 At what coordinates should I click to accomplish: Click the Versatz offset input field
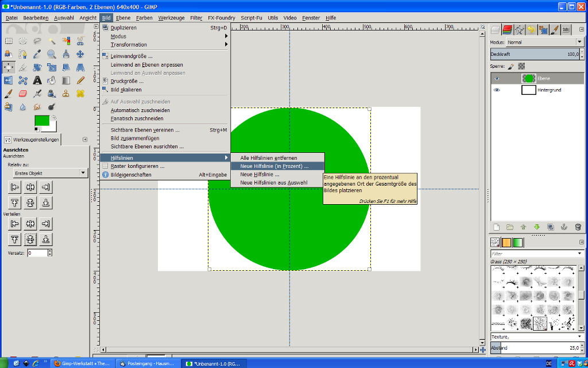click(x=37, y=253)
